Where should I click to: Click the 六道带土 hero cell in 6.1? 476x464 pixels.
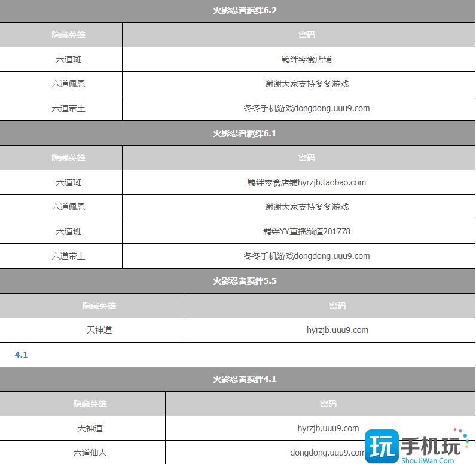(61, 256)
